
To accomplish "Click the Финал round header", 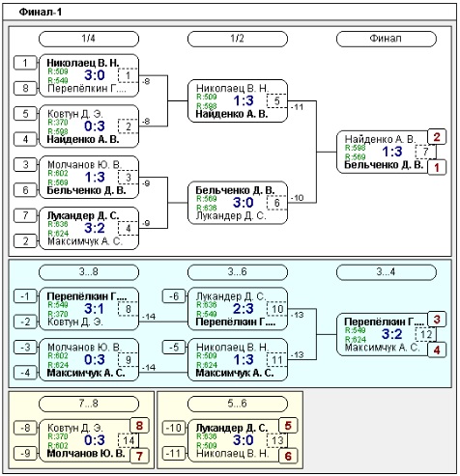I will pyautogui.click(x=386, y=39).
